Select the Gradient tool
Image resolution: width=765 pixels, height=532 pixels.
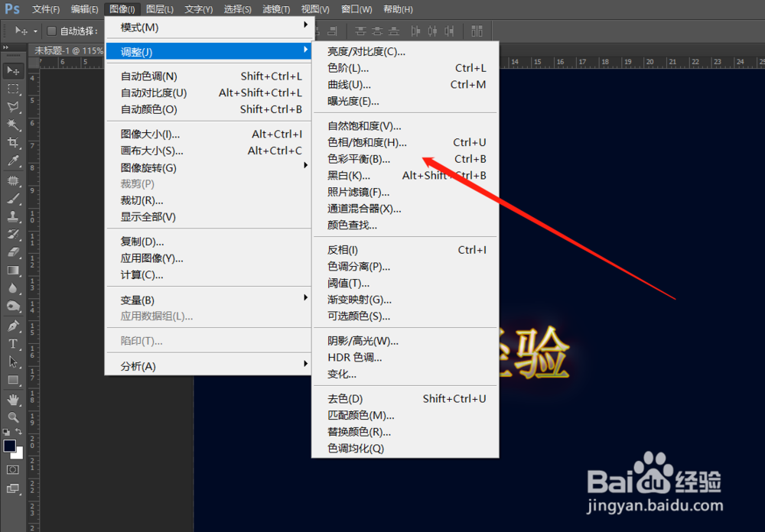click(14, 270)
